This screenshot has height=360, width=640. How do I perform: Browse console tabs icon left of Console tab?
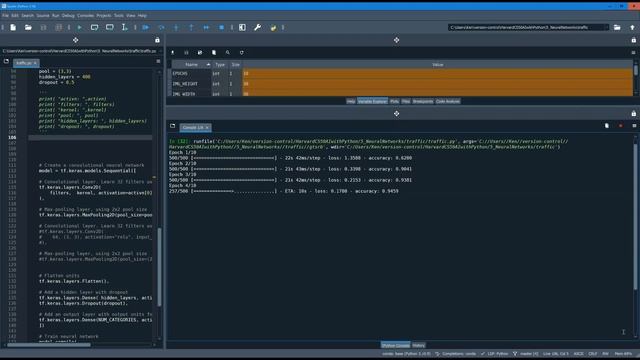[x=173, y=126]
